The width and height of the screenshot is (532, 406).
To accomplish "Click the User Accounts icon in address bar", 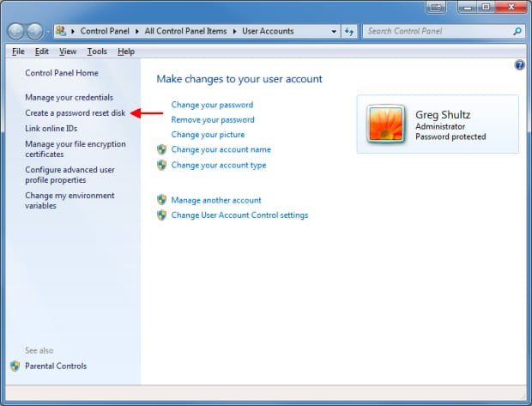I will point(61,31).
